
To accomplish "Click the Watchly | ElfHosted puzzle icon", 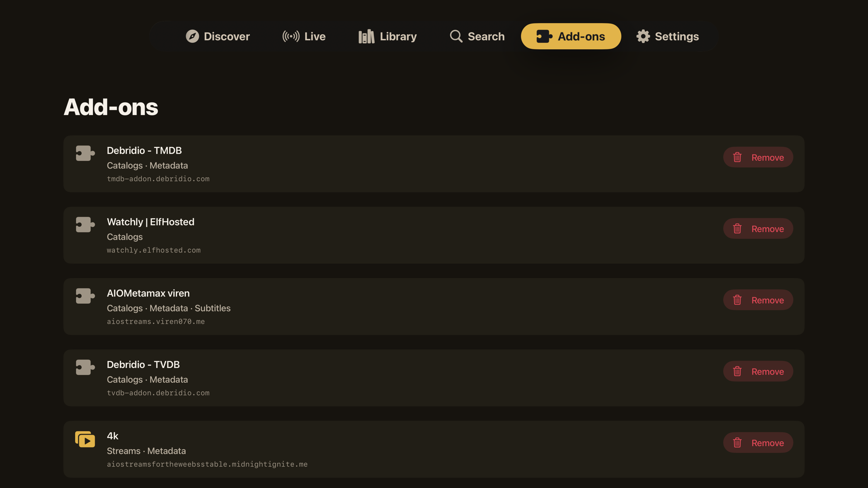I will coord(85,225).
